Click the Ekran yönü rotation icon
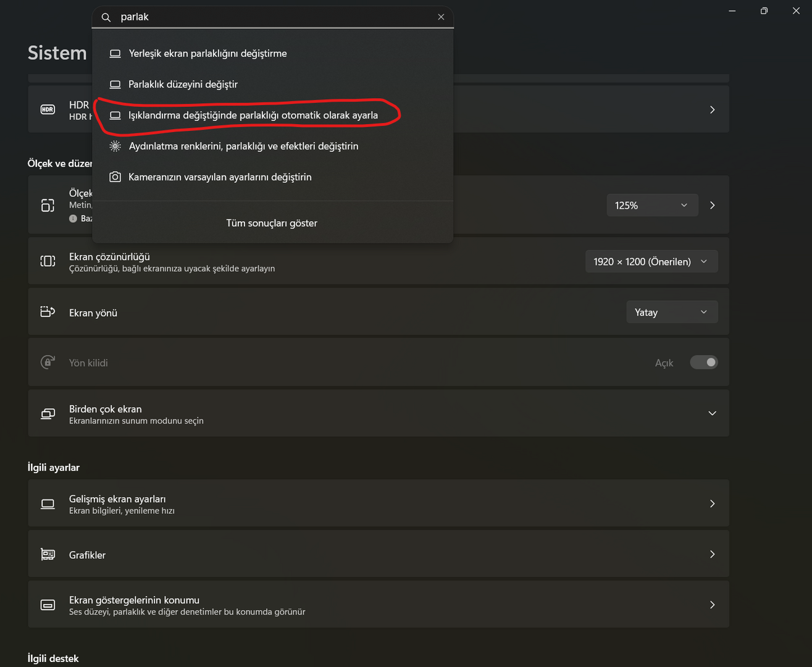Viewport: 812px width, 667px height. point(48,312)
